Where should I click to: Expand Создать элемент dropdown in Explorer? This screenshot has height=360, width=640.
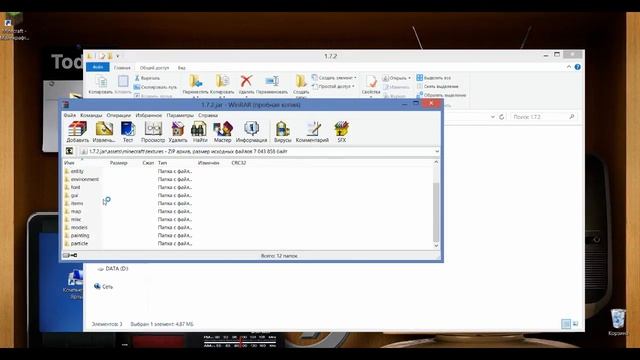tap(355, 78)
